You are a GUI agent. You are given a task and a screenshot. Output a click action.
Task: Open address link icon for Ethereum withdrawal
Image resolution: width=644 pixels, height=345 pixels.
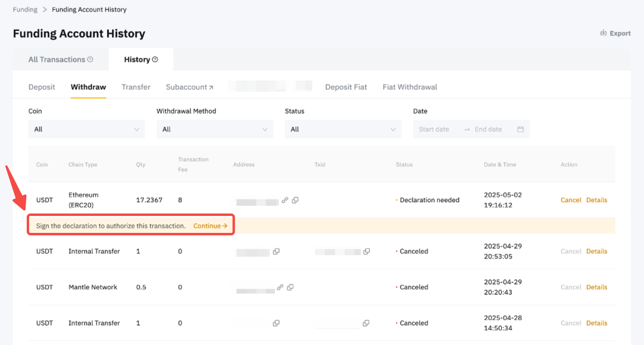pyautogui.click(x=285, y=200)
